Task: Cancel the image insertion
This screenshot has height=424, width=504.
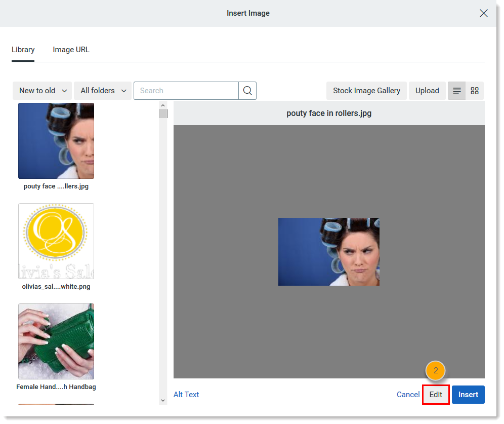Action: tap(408, 395)
